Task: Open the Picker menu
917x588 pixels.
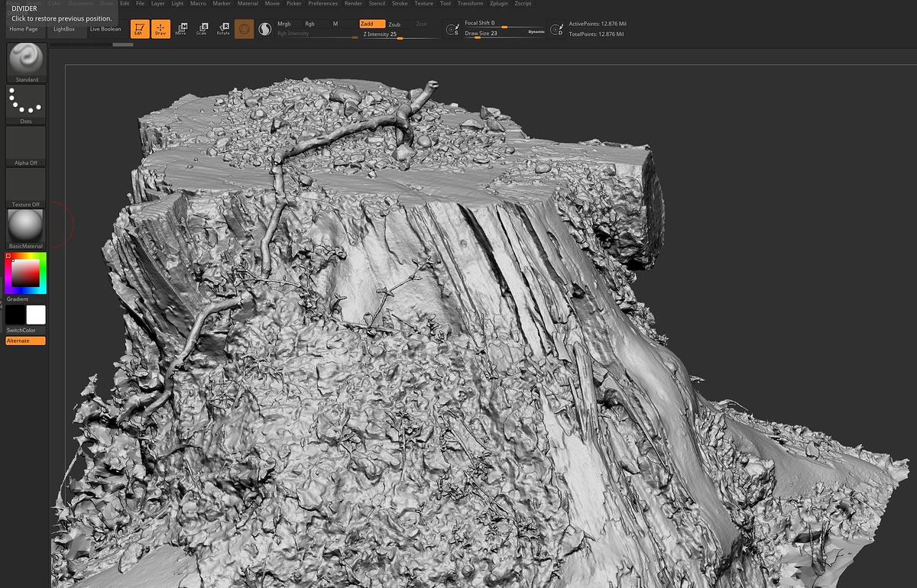Action: 294,4
